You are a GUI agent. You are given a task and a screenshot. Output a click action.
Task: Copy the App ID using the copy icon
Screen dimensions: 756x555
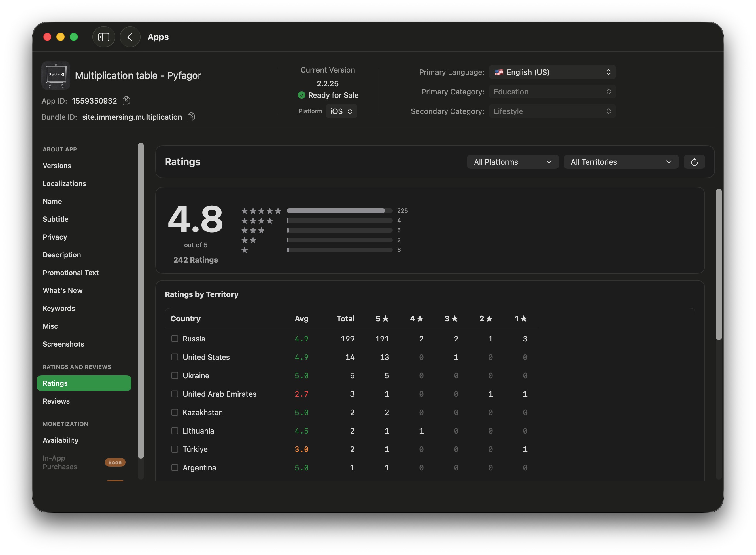(126, 100)
